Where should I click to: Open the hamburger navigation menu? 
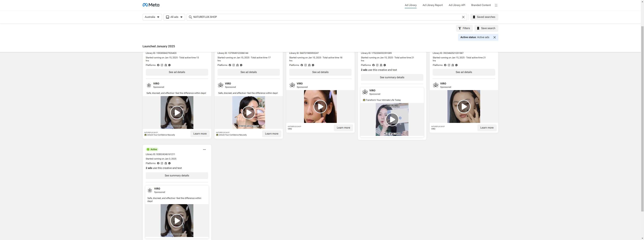tap(496, 5)
